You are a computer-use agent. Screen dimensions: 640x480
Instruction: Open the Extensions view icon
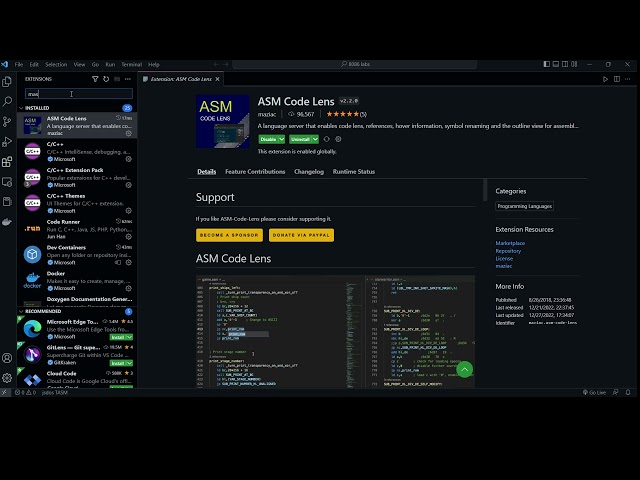click(7, 162)
